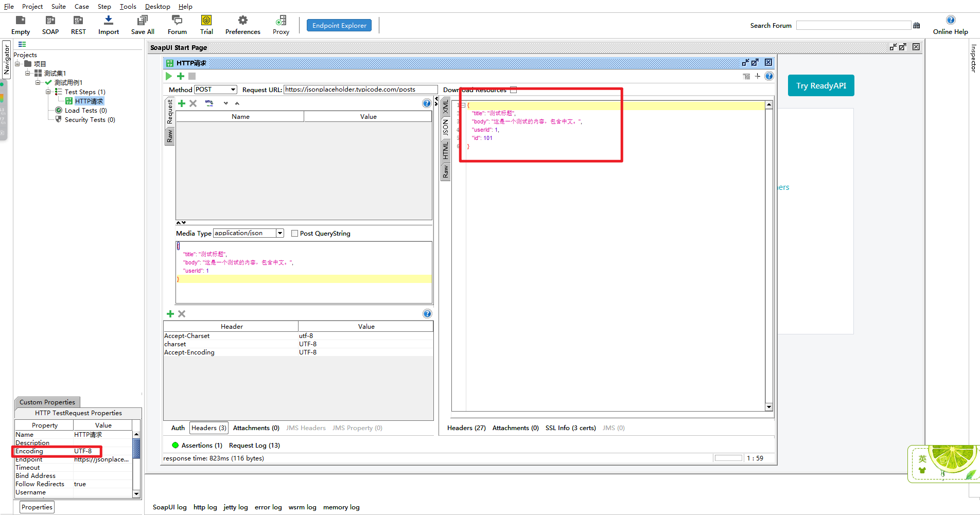
Task: Open the File menu
Action: point(9,6)
